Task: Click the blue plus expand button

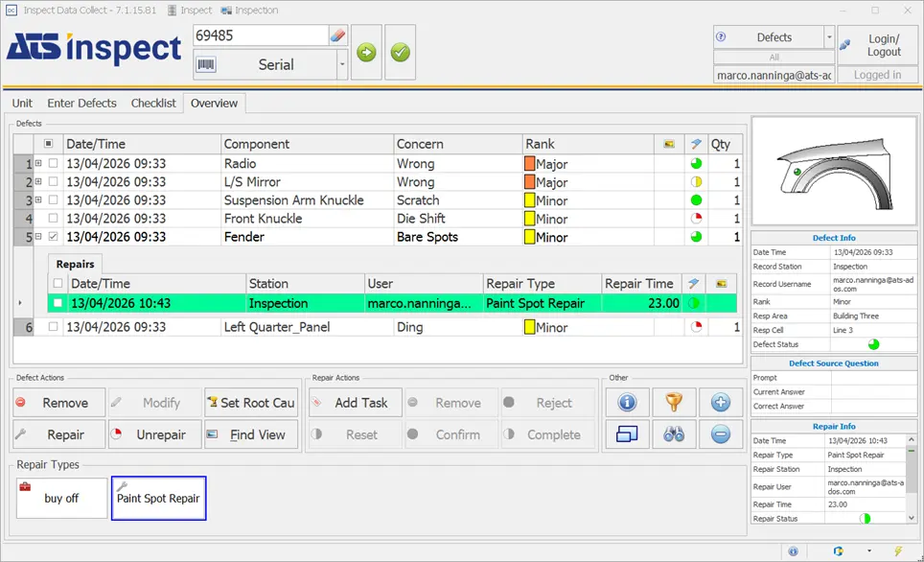Action: (720, 402)
